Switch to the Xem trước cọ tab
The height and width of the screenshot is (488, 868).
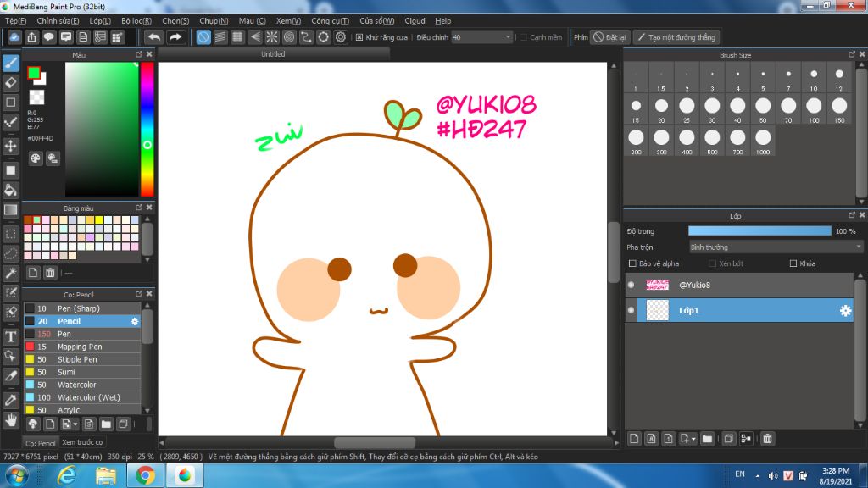click(x=82, y=442)
